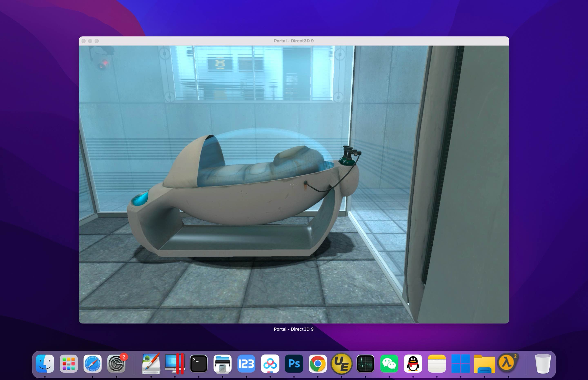Launch the Safari compass icon
The image size is (588, 380).
coord(92,364)
